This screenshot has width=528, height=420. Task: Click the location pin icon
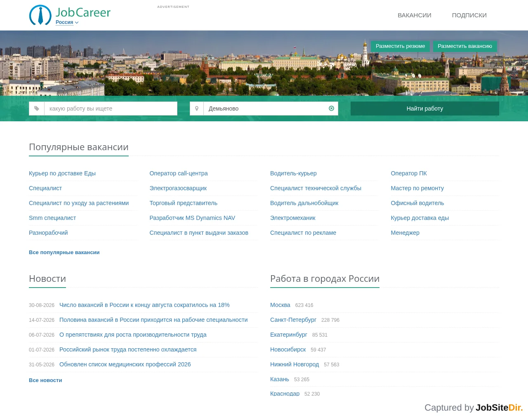tap(197, 109)
